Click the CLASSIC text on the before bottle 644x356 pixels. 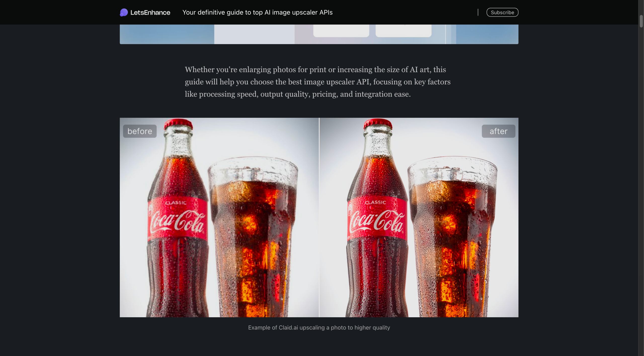[x=176, y=203]
